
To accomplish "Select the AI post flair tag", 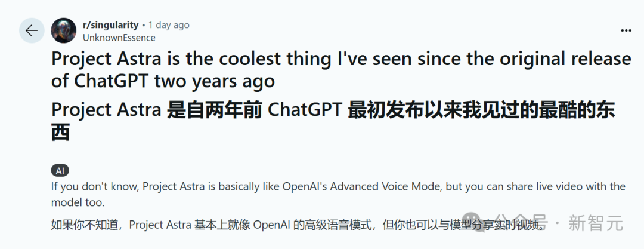I will [61, 170].
